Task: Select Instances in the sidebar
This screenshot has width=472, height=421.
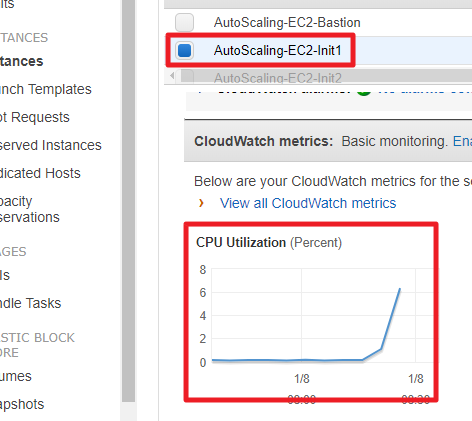Action: pyautogui.click(x=22, y=61)
